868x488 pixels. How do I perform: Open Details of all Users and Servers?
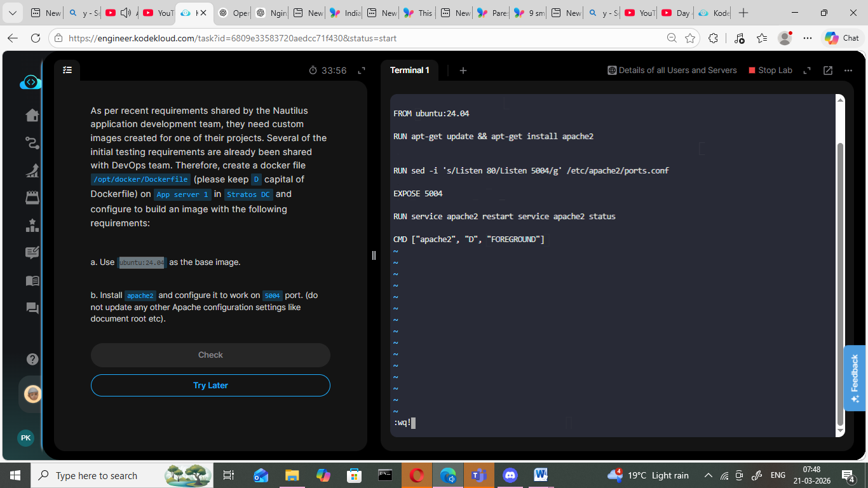pyautogui.click(x=672, y=71)
